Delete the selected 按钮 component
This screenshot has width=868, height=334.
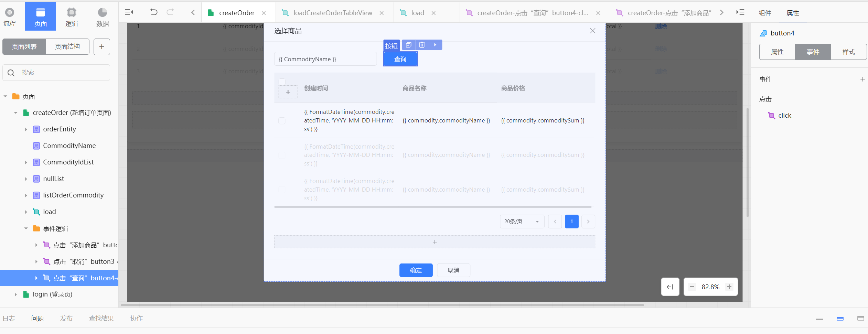(422, 45)
